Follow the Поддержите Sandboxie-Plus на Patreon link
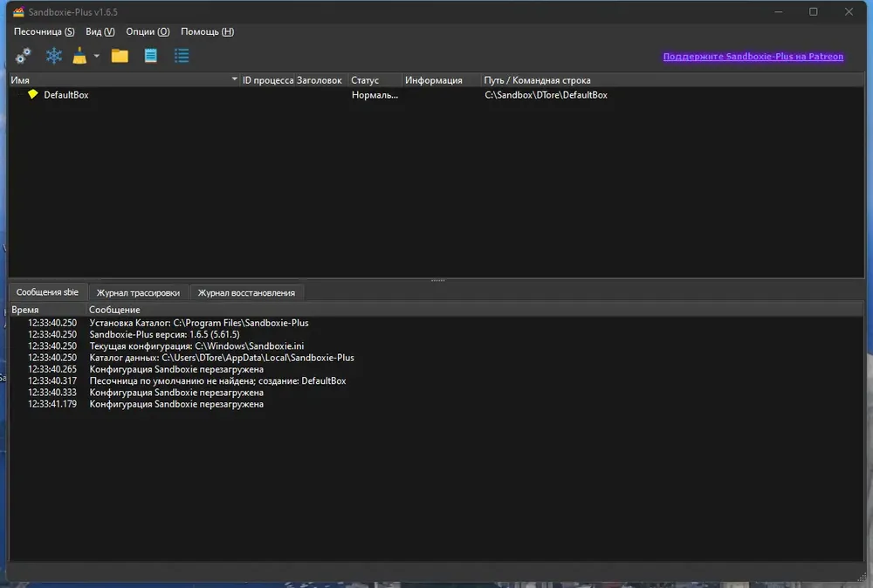This screenshot has width=873, height=588. (x=753, y=56)
